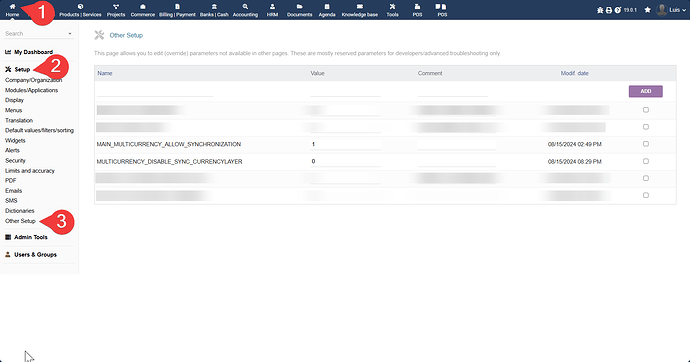This screenshot has width=690, height=362.
Task: Open the POS menu with double-page icon
Action: 441,10
